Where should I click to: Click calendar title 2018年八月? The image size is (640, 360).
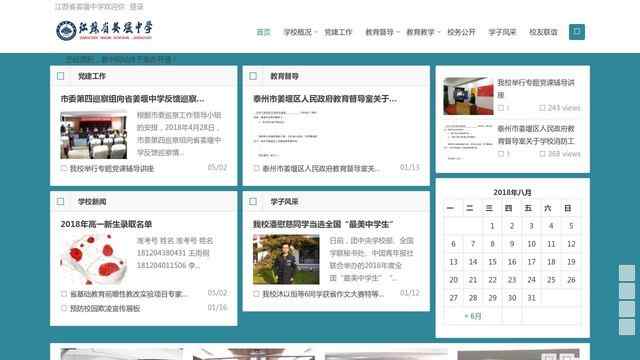coord(512,192)
